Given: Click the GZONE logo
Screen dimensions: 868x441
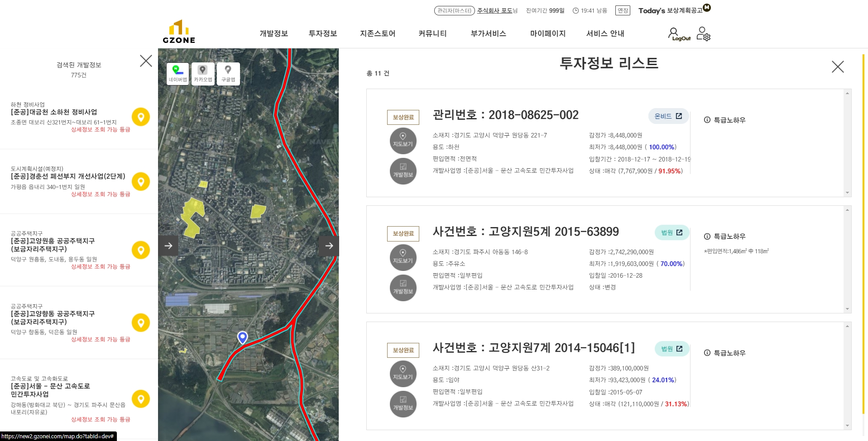Looking at the screenshot, I should pyautogui.click(x=179, y=32).
